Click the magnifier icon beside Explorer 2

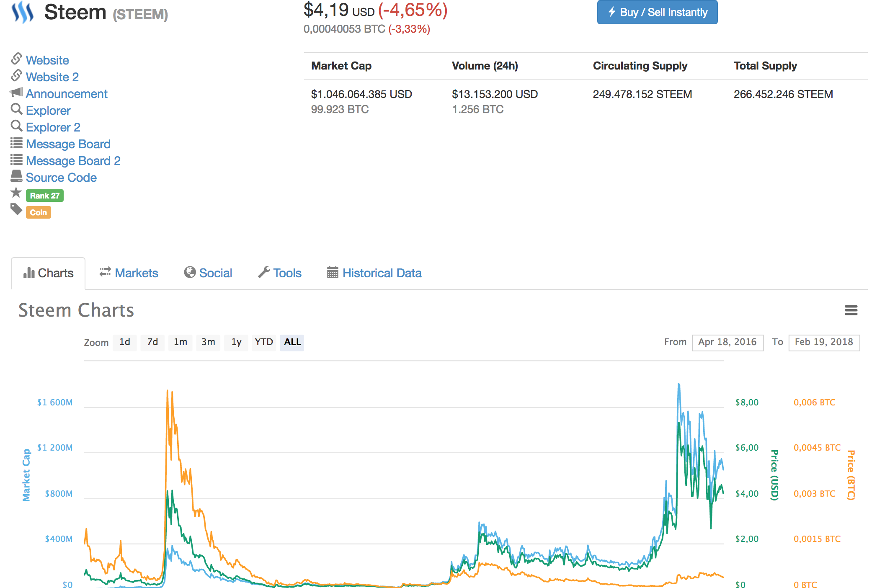tap(16, 126)
